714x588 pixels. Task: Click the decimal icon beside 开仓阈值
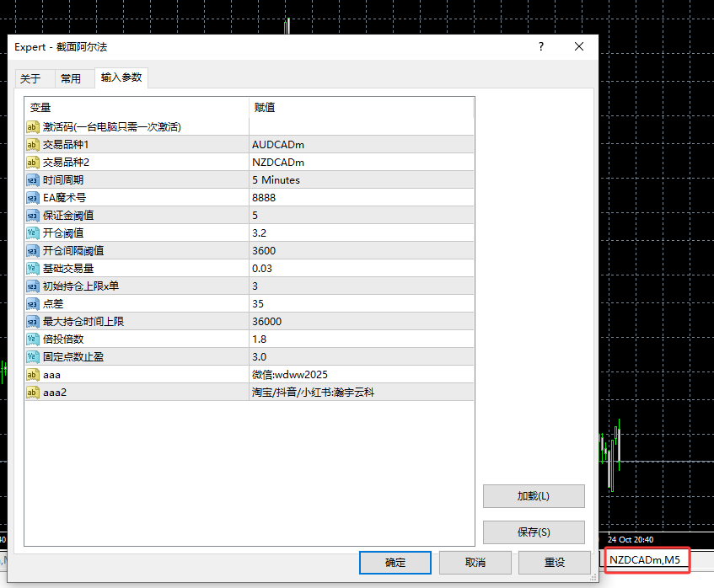click(32, 233)
